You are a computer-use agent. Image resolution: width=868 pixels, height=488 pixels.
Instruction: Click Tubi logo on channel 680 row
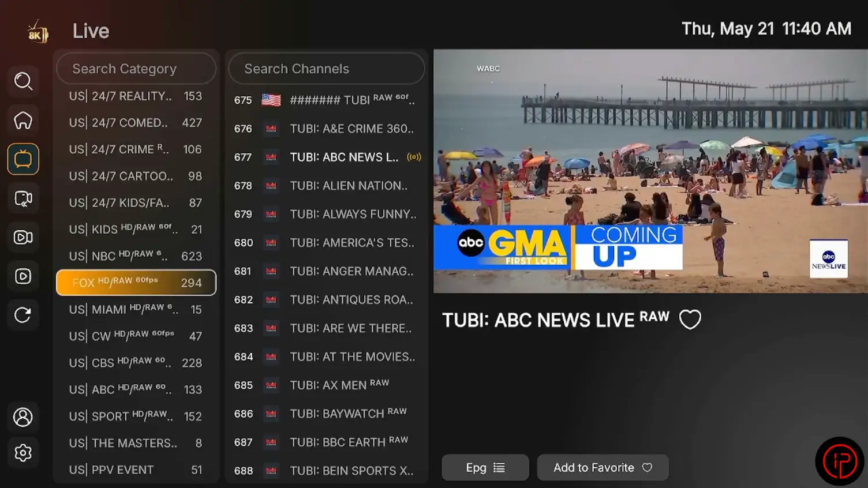point(271,243)
